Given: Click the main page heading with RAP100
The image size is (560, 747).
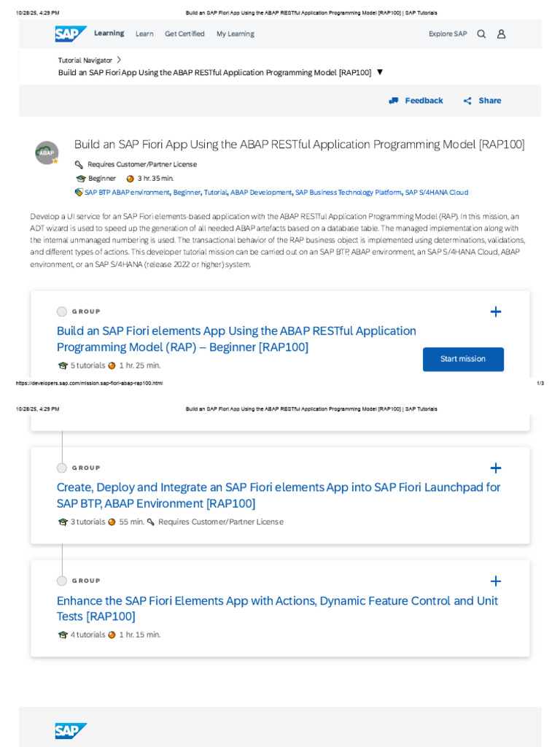Looking at the screenshot, I should coord(300,144).
